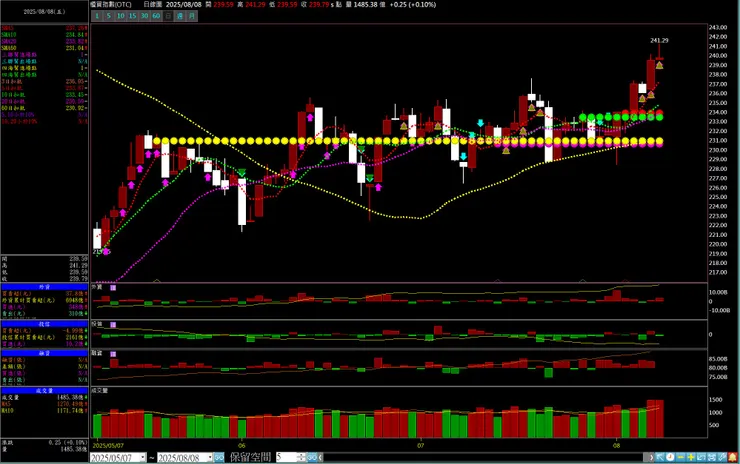
Task: Click the +0.25 (+0.10%) change text in header
Action: (413, 4)
